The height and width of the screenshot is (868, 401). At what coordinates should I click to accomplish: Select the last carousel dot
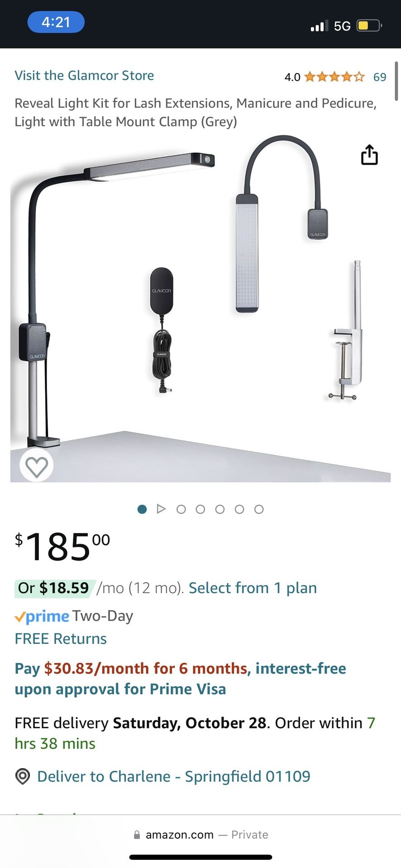259,509
